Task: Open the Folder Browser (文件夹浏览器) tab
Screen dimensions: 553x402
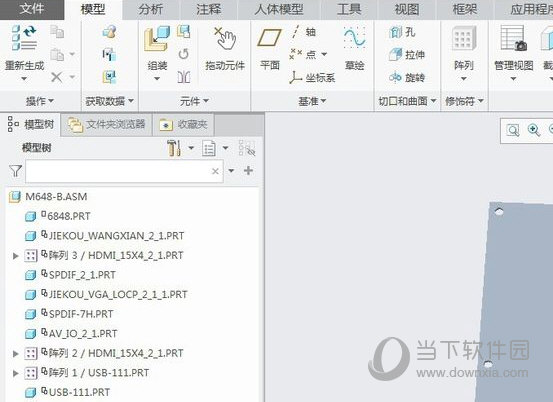Action: click(107, 124)
